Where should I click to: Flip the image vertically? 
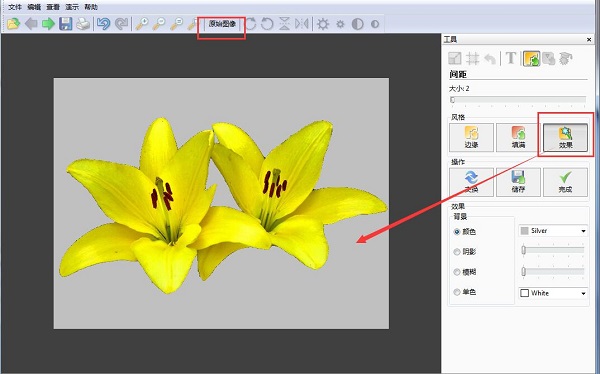284,24
